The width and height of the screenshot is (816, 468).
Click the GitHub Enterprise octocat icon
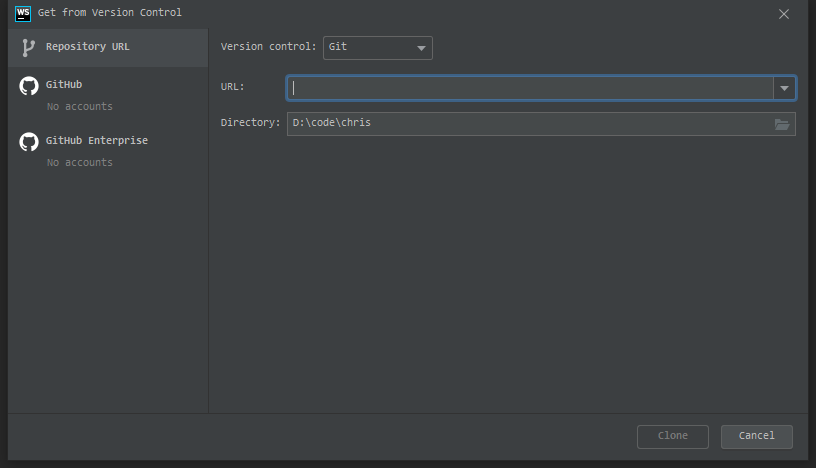(29, 142)
